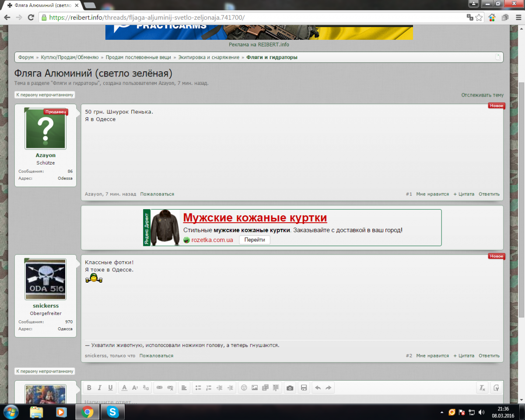This screenshot has height=420, width=525.
Task: Click top 'К первому непрочитанному' button
Action: (x=45, y=95)
